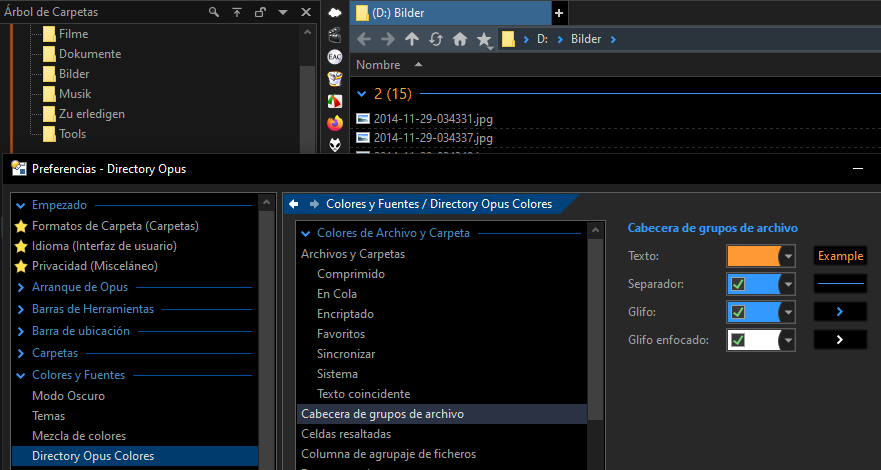Expand the chevron after Bilder in breadcrumb

coord(613,39)
